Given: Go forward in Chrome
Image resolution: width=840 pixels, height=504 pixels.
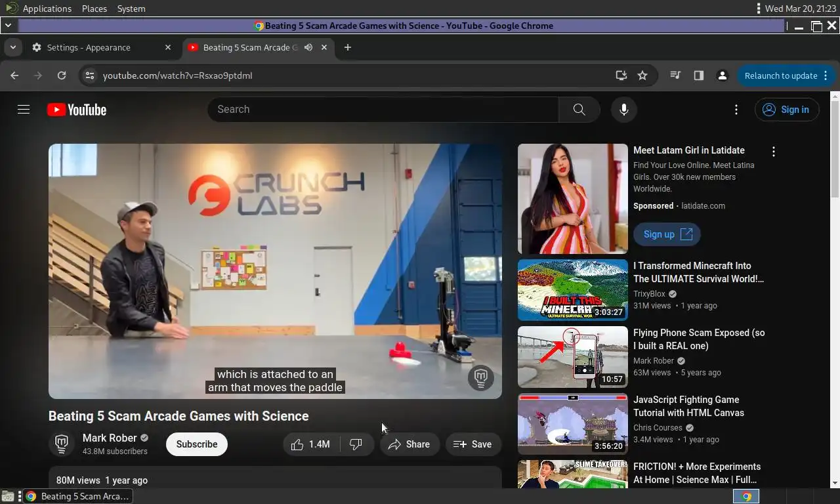Looking at the screenshot, I should pyautogui.click(x=38, y=75).
